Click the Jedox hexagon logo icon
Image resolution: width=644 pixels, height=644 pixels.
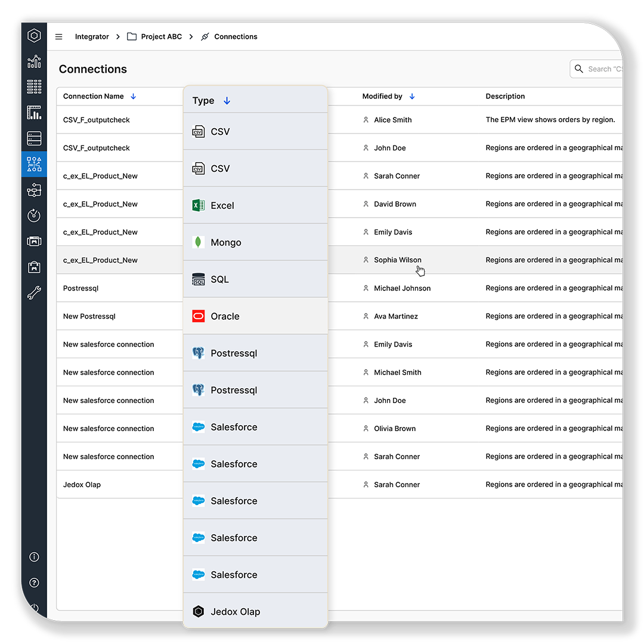click(x=34, y=35)
